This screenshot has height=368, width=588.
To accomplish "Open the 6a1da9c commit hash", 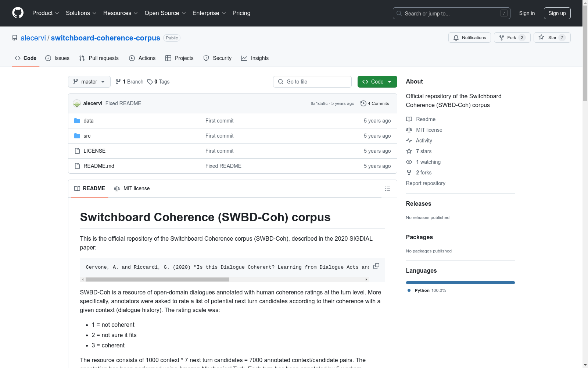I will click(x=319, y=104).
